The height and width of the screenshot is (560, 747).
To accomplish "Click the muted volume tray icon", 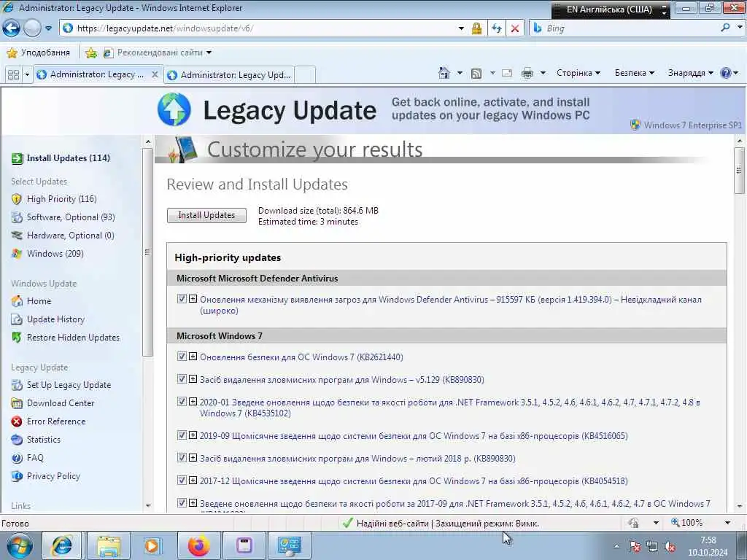I will [670, 547].
